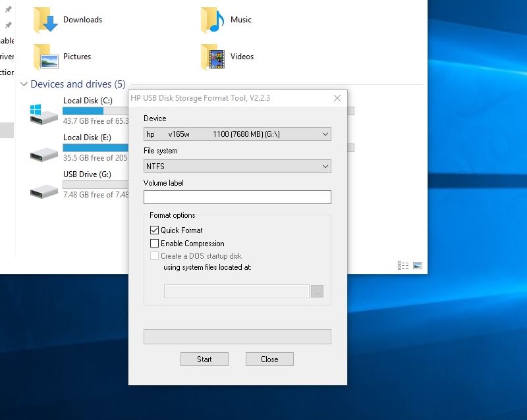Toggle the Quick Format checkbox

tap(154, 230)
